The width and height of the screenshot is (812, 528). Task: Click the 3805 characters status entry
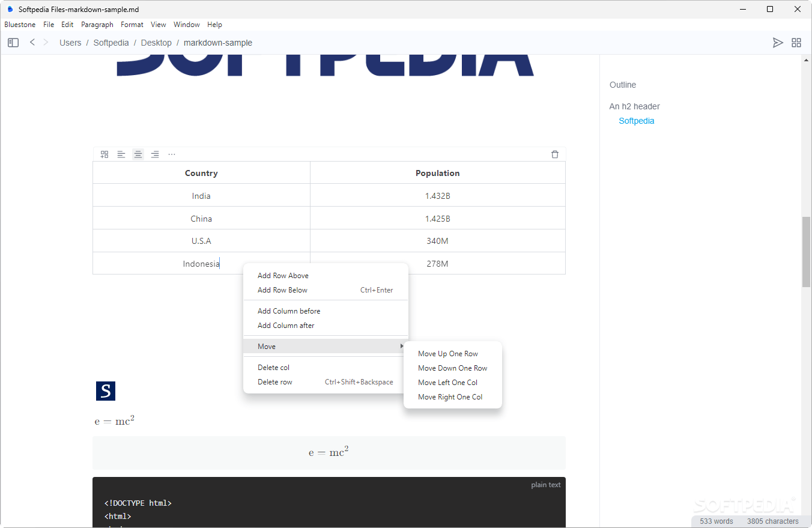pos(773,521)
